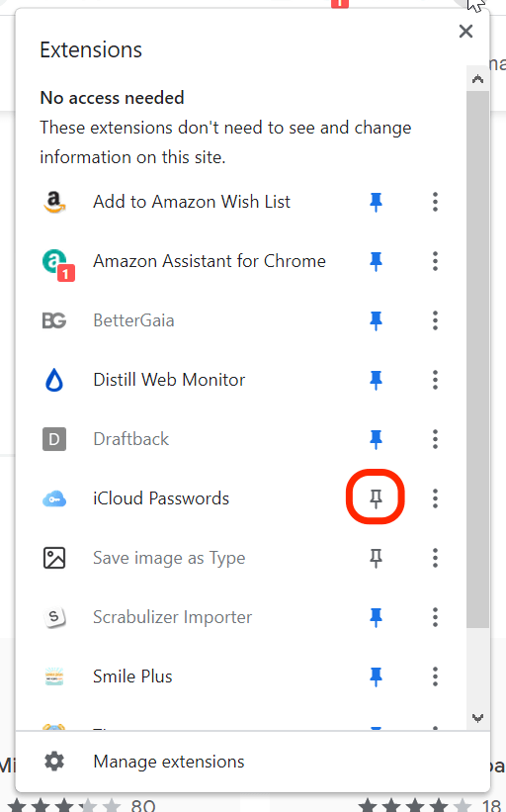Open the iCloud Passwords cloud icon

[53, 498]
